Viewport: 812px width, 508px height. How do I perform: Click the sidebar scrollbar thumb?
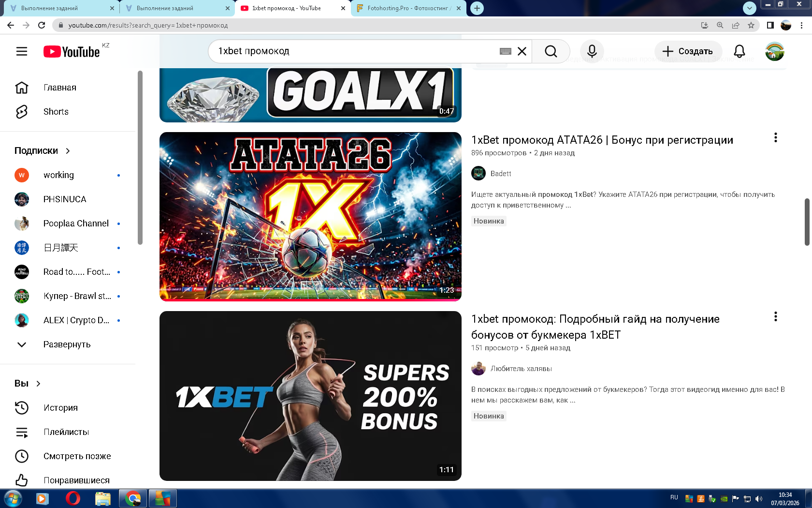140,158
